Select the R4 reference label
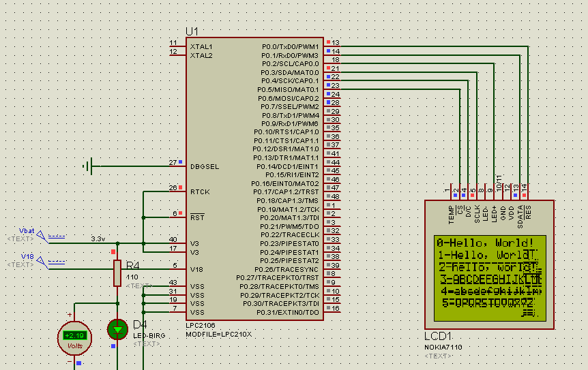Image resolution: width=588 pixels, height=370 pixels. click(x=133, y=266)
